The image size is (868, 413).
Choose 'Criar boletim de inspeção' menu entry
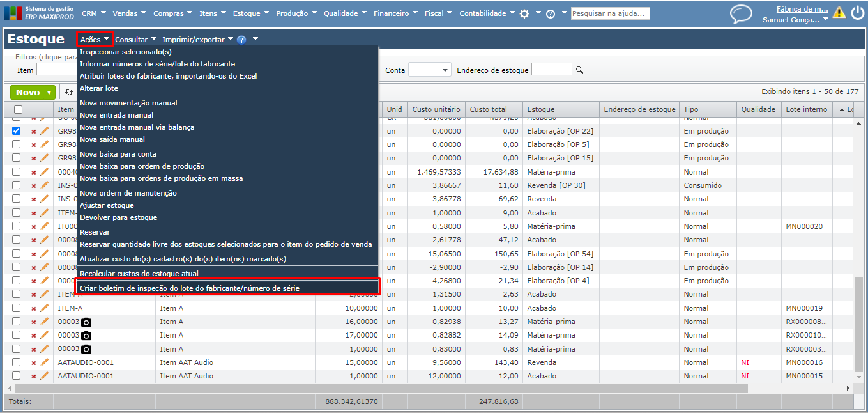[189, 288]
